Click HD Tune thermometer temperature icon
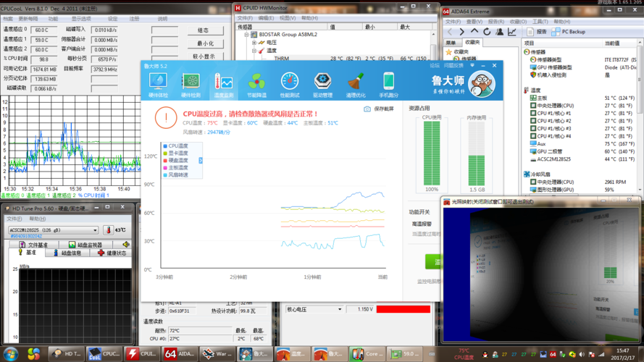Viewport: 644px width, 362px height. [108, 230]
